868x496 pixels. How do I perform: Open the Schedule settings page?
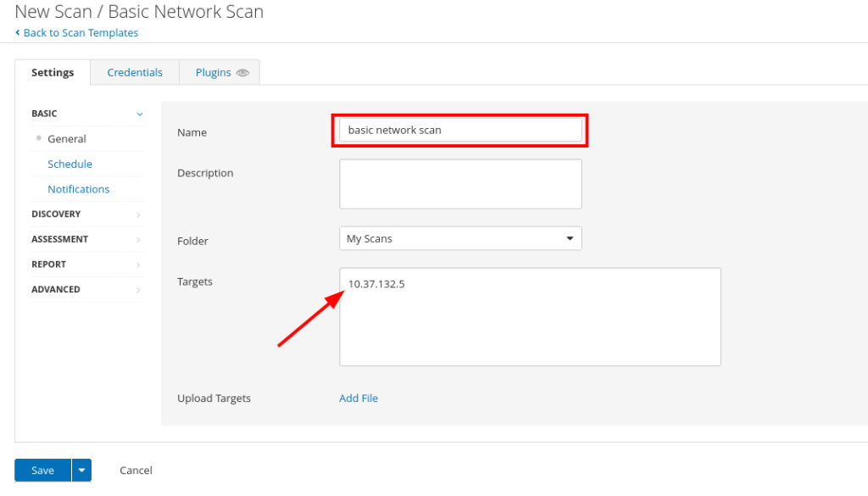click(x=70, y=164)
